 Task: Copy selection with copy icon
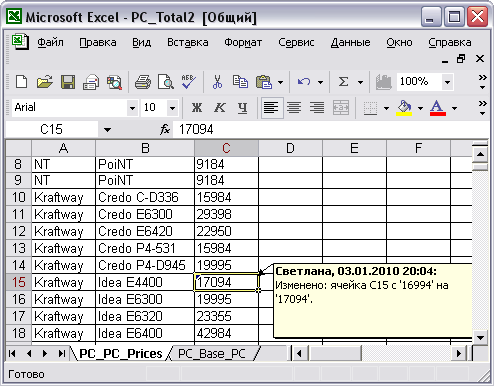pyautogui.click(x=240, y=82)
